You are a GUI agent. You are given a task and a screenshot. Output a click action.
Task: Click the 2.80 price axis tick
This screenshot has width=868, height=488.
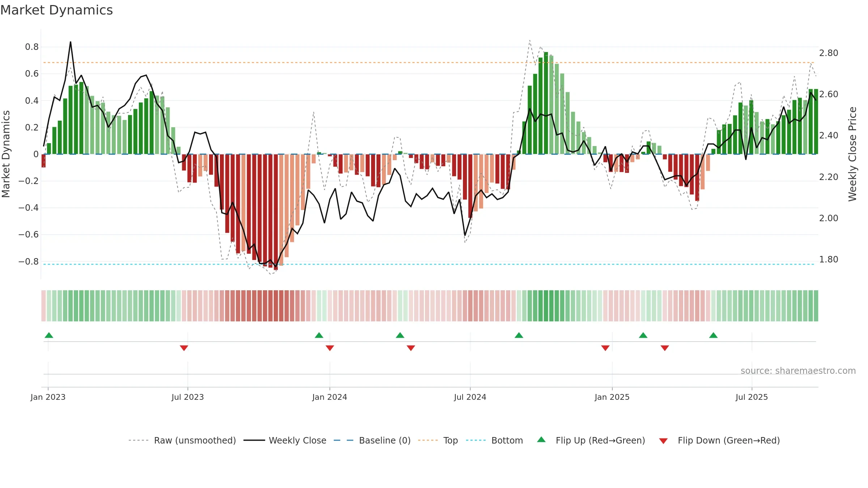(829, 53)
